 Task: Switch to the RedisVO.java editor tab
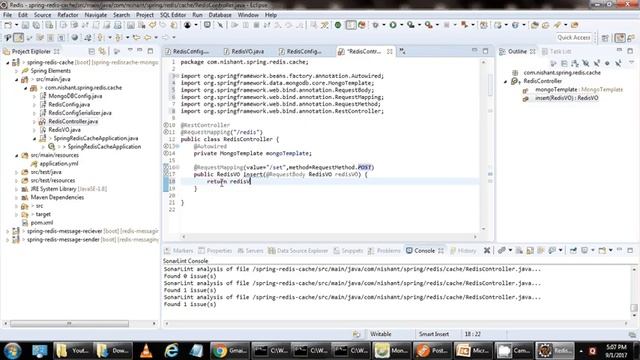click(247, 51)
